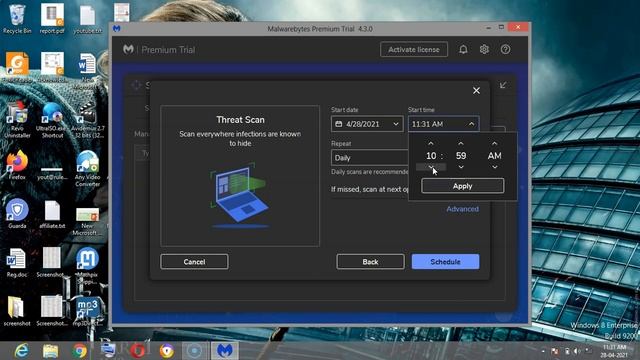This screenshot has height=360, width=640.
Task: Select Reg.doc file on desktop
Action: (x=17, y=262)
